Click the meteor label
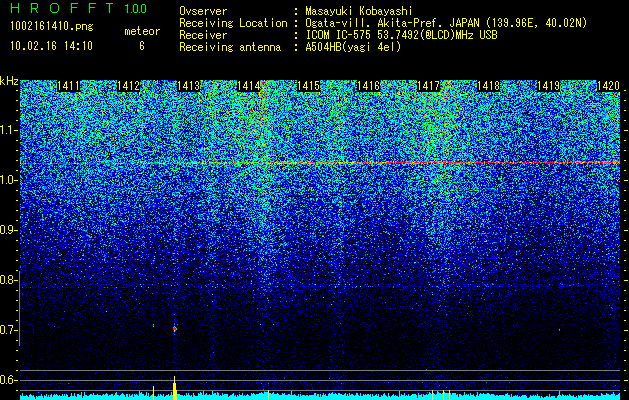 (142, 31)
